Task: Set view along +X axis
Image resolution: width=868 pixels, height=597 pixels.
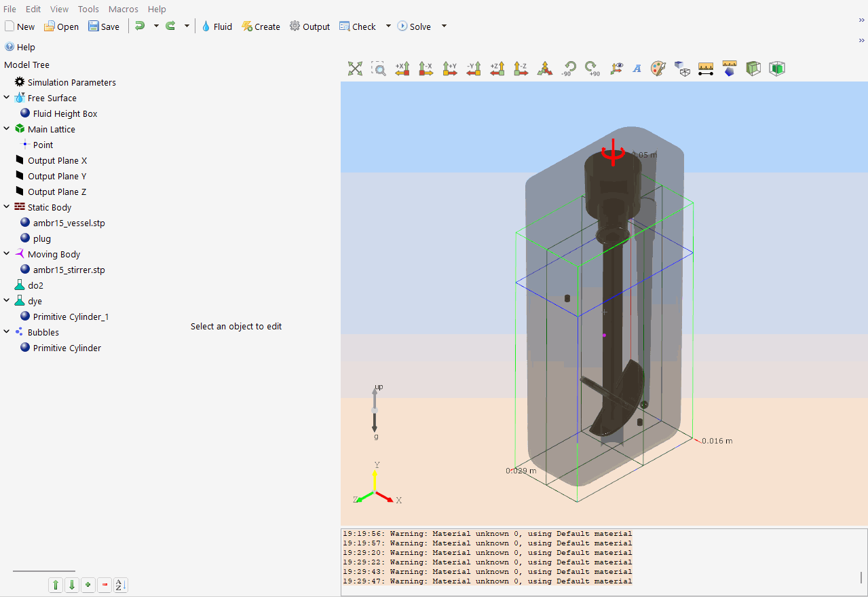Action: coord(402,68)
